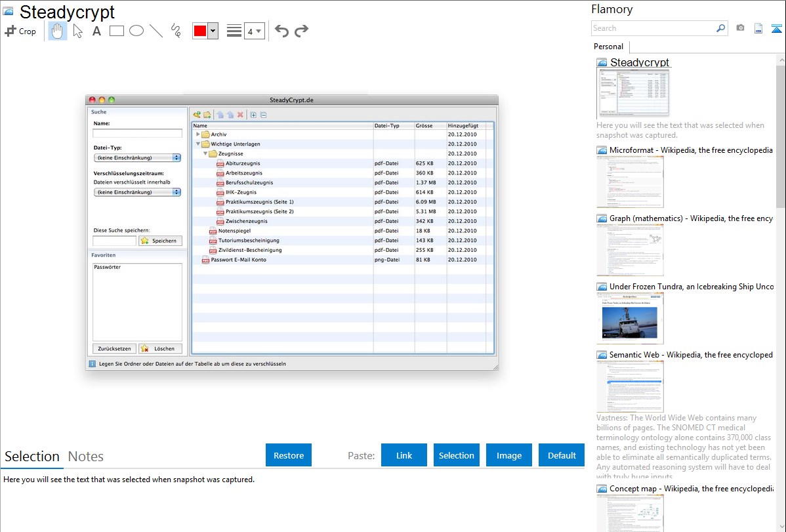Image resolution: width=786 pixels, height=532 pixels.
Task: Click the Tutoriumsbescheinigung PDF file icon
Action: click(213, 241)
